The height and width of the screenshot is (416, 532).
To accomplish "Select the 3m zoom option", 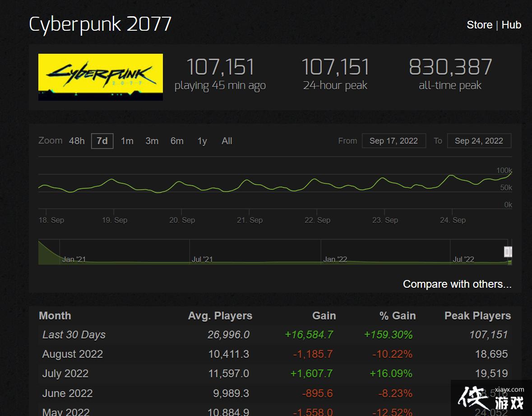I will tap(152, 141).
